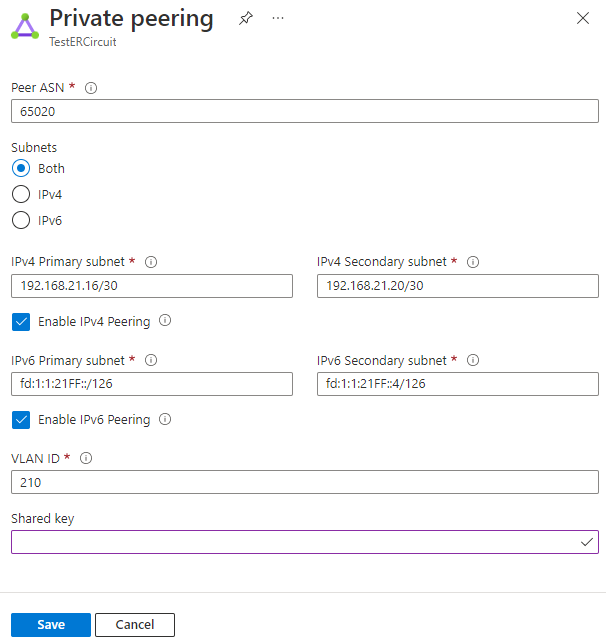Close the Private peering pane
Image resolution: width=606 pixels, height=644 pixels.
click(584, 18)
